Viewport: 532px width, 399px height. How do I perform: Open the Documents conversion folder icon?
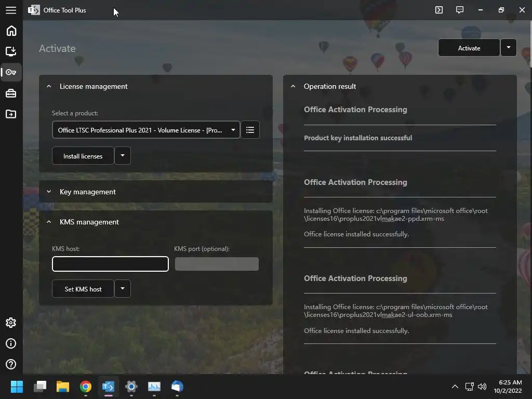11,114
